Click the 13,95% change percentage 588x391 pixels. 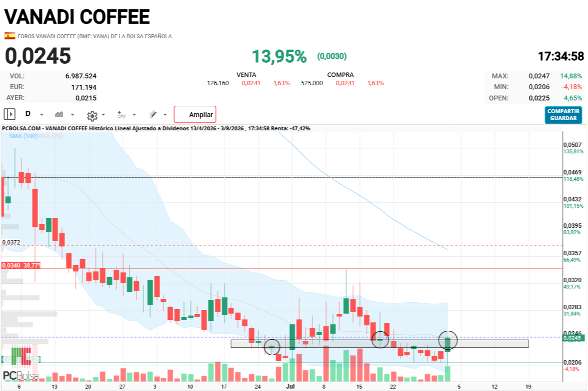click(279, 56)
